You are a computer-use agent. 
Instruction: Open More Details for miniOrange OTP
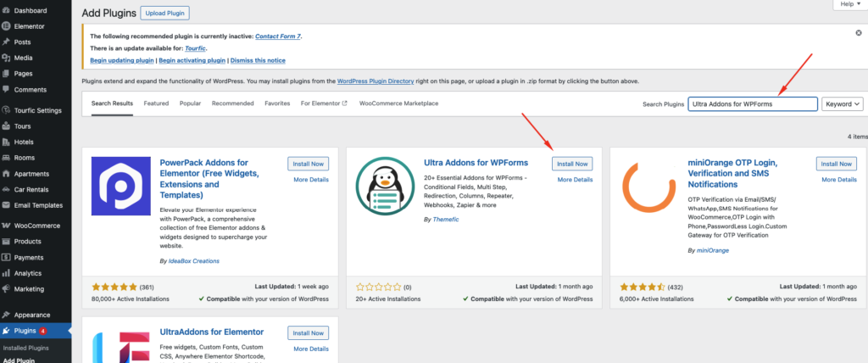point(836,180)
